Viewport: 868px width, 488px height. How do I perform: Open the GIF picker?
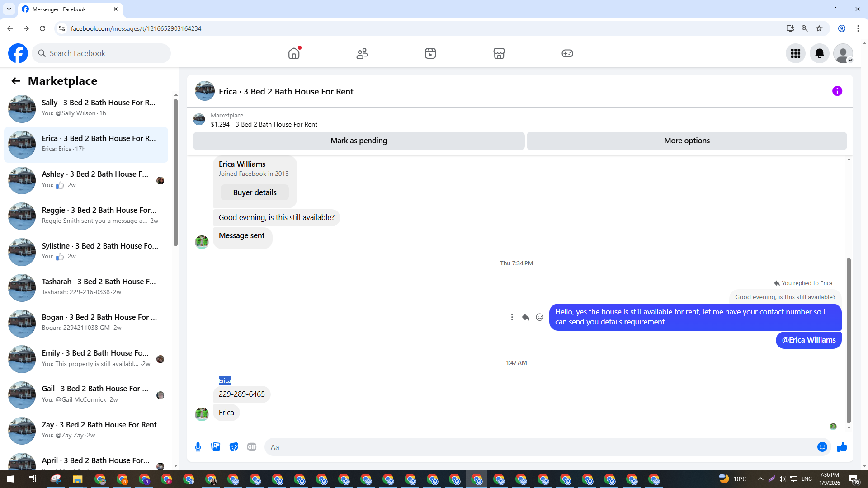pos(252,447)
